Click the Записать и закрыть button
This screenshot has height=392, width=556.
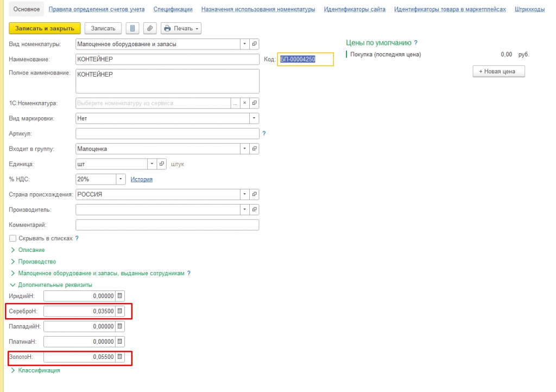coord(45,28)
